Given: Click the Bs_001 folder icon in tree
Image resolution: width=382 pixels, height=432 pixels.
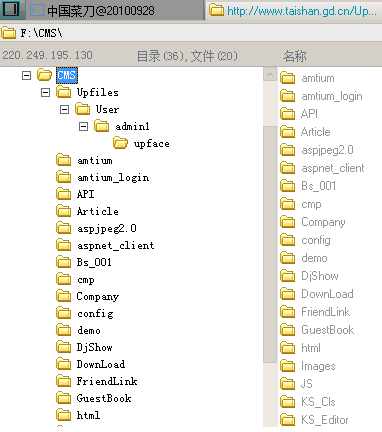Looking at the screenshot, I should click(x=63, y=262).
